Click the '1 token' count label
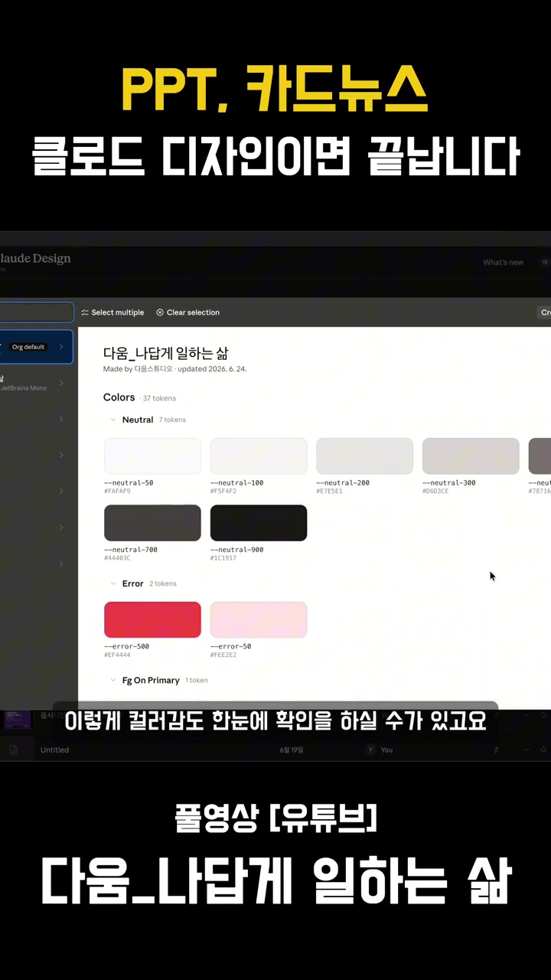This screenshot has width=551, height=980. coord(197,680)
